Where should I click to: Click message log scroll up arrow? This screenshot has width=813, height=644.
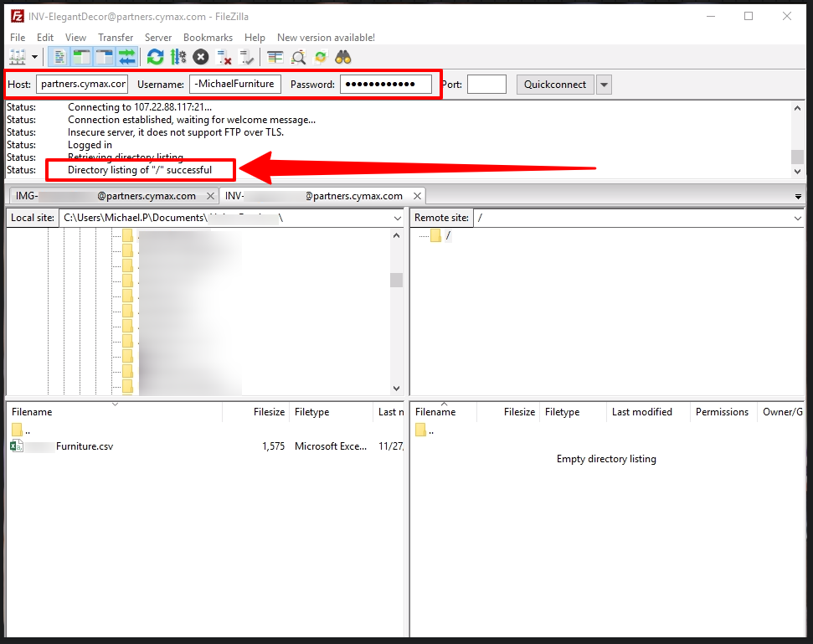(x=797, y=108)
